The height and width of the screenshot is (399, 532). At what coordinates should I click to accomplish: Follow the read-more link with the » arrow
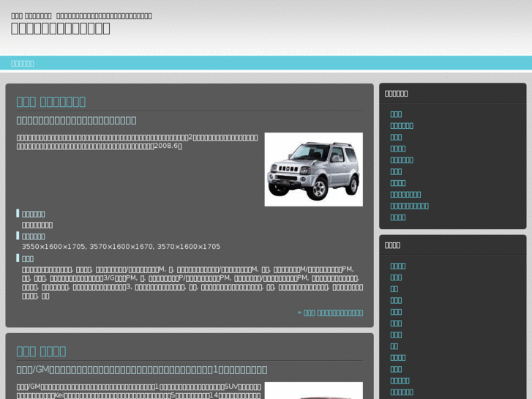click(x=330, y=313)
